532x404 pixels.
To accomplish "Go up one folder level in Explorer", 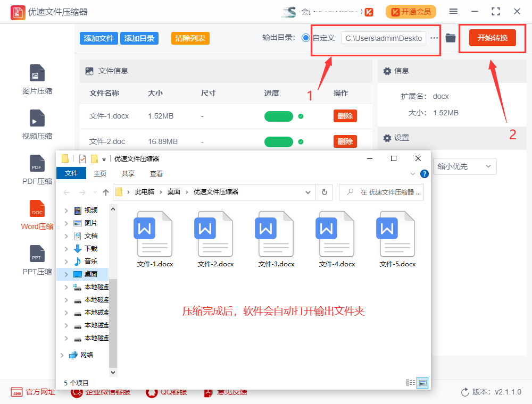I will click(106, 192).
